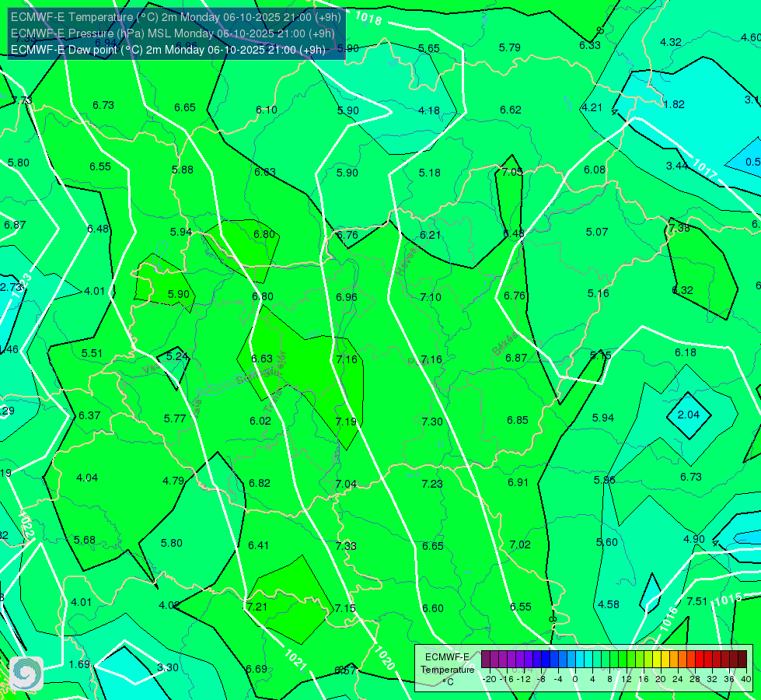Screen dimensions: 761x700
Task: Click the 7.30 temperature value
Action: tap(432, 422)
